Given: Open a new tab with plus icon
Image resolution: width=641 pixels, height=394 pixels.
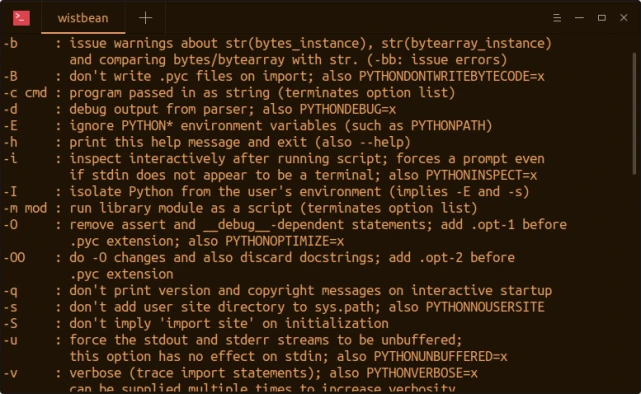Looking at the screenshot, I should (145, 18).
